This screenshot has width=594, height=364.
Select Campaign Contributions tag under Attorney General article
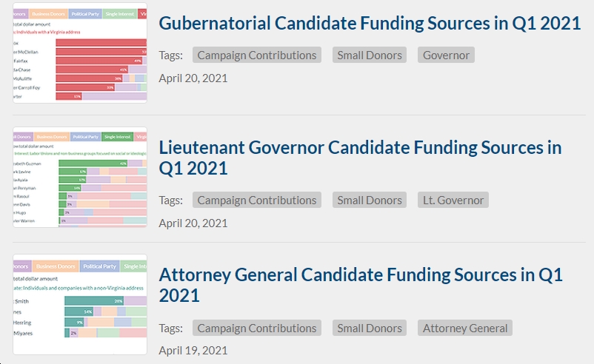(257, 328)
